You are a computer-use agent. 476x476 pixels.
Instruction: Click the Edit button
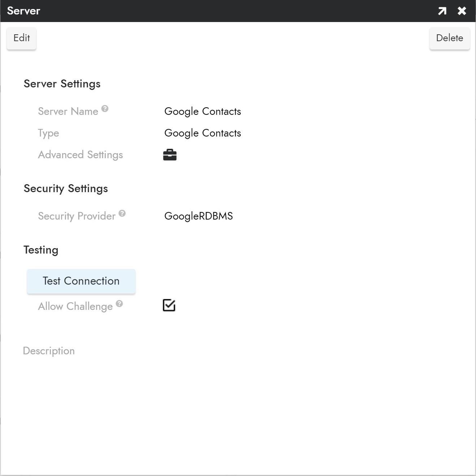pyautogui.click(x=21, y=38)
